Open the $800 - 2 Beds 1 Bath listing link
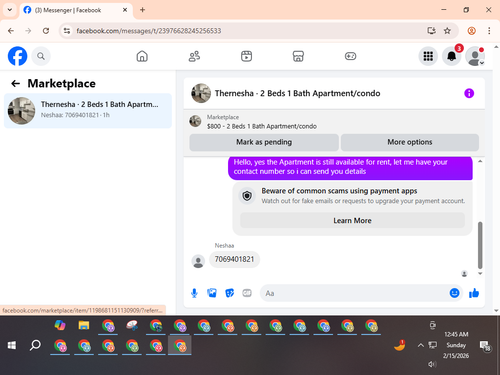500x375 pixels. (262, 126)
